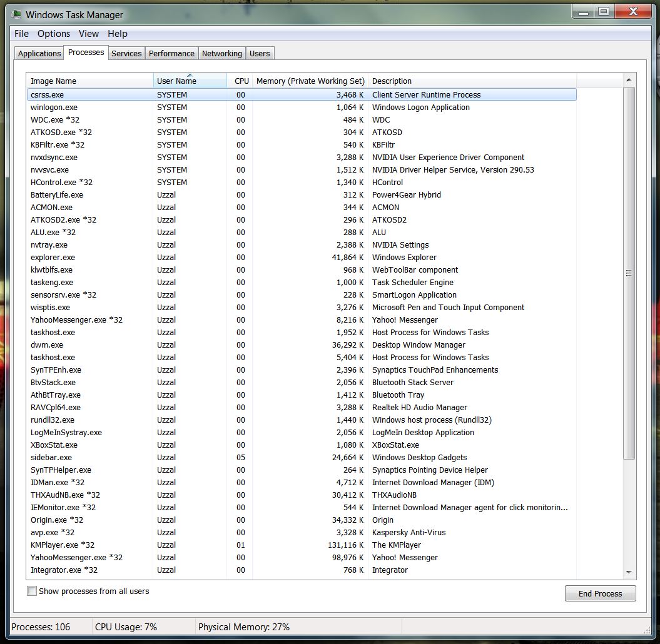Select the sensorsrv.exe *32 process
660x644 pixels.
click(x=302, y=295)
